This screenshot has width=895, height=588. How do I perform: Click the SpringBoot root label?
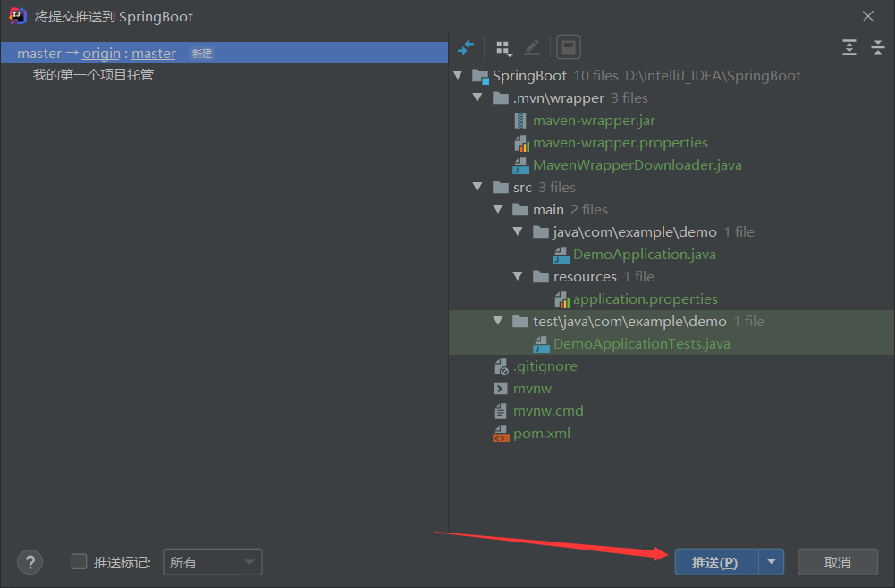tap(529, 75)
